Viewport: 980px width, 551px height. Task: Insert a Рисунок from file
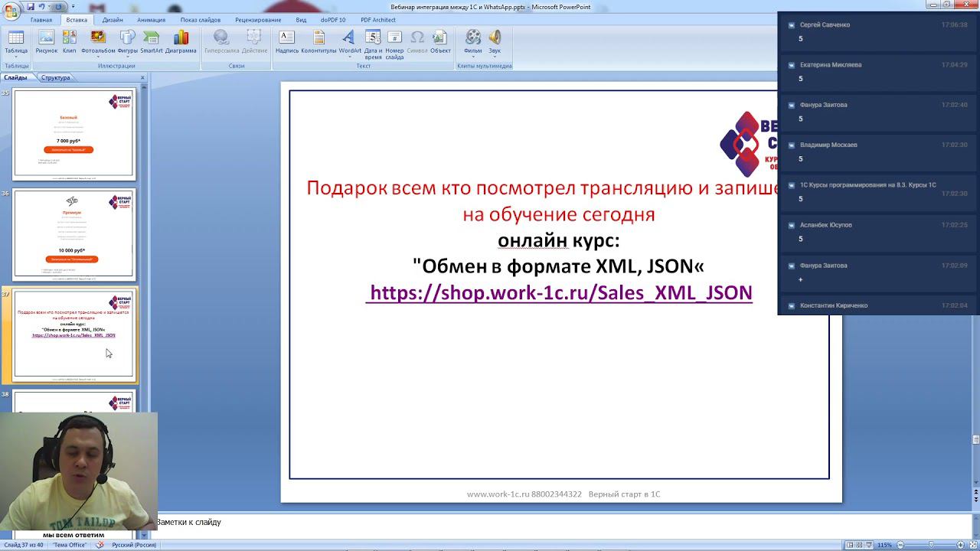[46, 41]
